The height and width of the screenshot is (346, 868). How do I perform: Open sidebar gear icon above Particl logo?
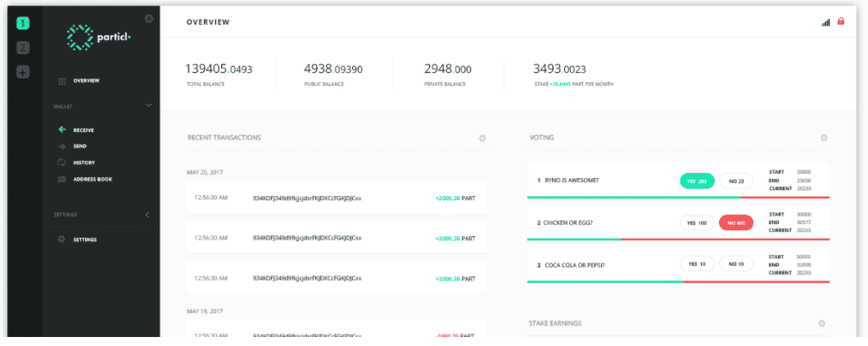148,18
